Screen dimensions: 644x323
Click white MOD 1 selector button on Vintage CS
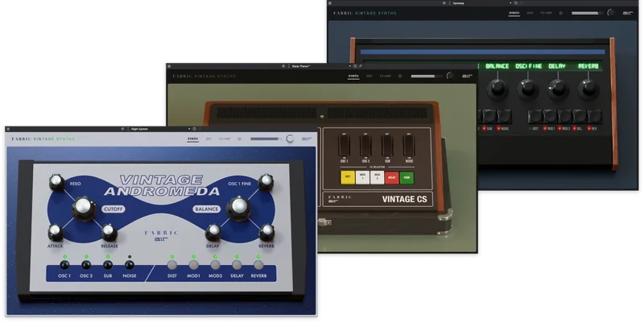tap(362, 177)
